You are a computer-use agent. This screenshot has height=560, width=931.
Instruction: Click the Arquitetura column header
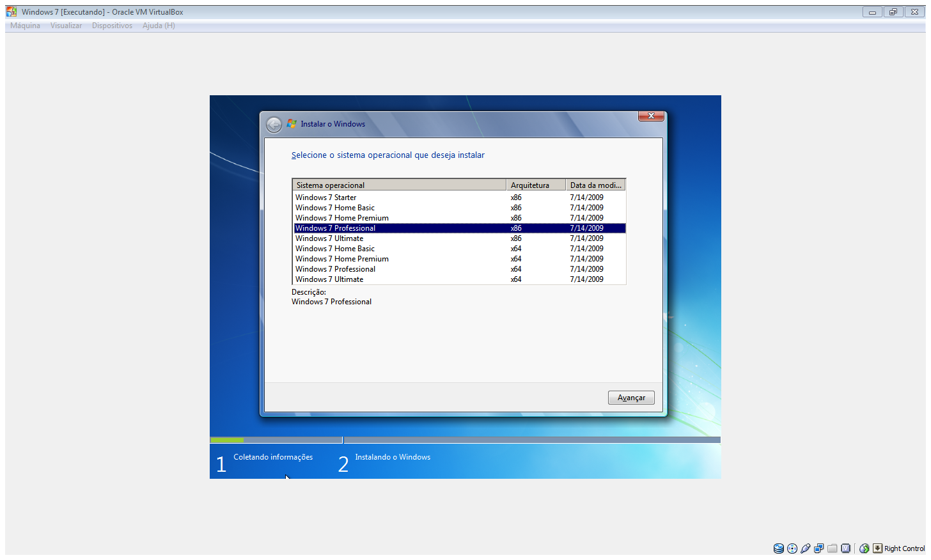535,185
